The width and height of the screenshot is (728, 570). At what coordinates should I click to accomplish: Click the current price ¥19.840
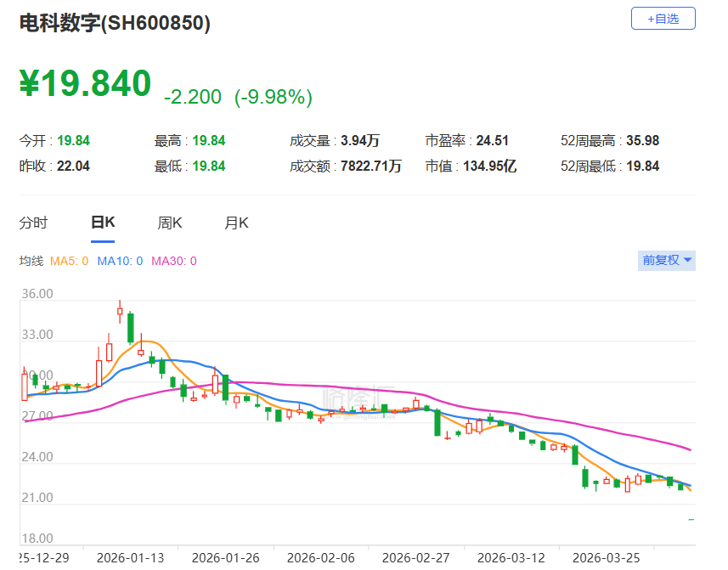[85, 83]
